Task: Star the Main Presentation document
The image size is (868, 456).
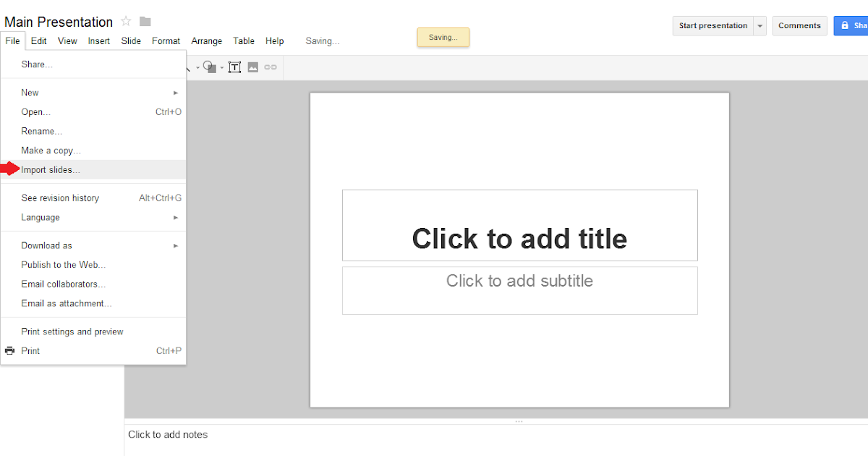Action: point(124,21)
